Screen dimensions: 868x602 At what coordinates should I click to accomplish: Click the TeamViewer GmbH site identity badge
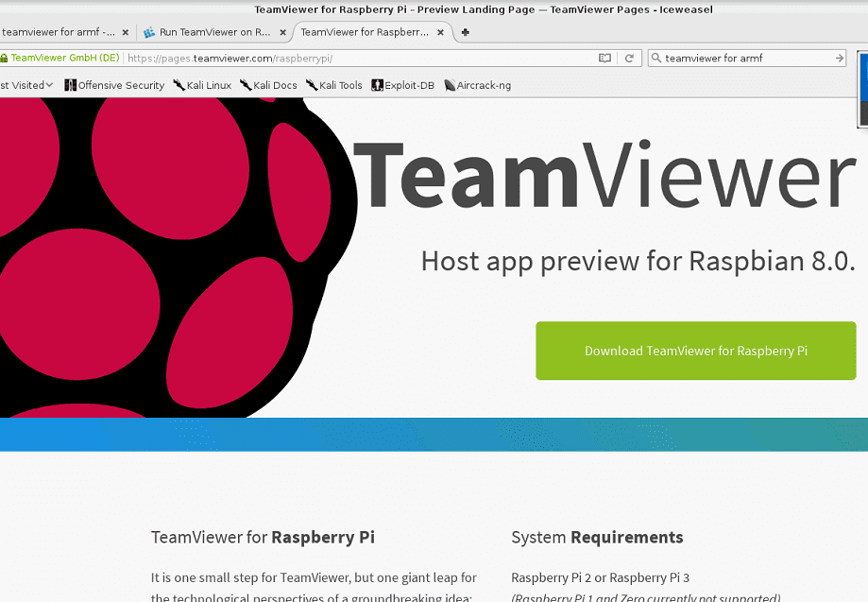pos(61,59)
